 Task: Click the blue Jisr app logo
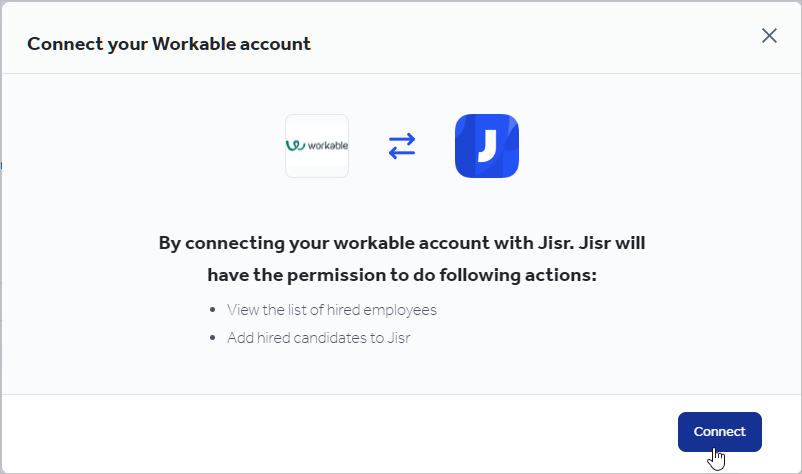[487, 146]
